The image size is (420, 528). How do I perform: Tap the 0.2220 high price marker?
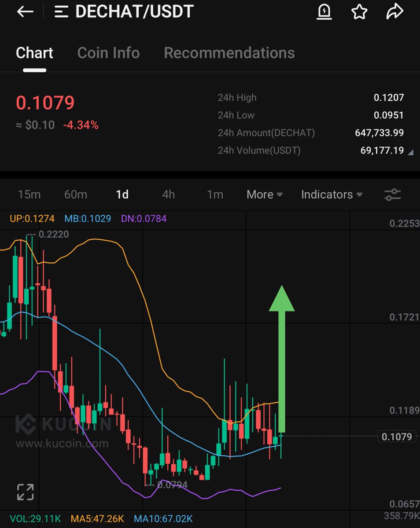54,235
